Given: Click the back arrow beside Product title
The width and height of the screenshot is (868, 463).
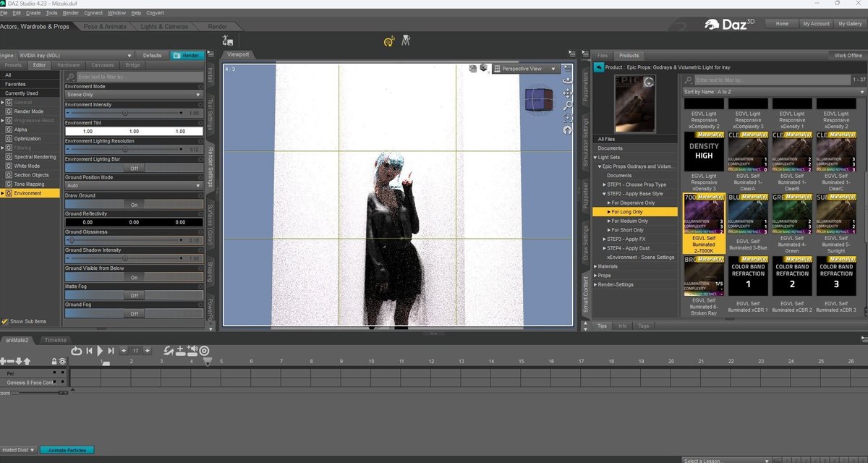Looking at the screenshot, I should click(x=598, y=67).
